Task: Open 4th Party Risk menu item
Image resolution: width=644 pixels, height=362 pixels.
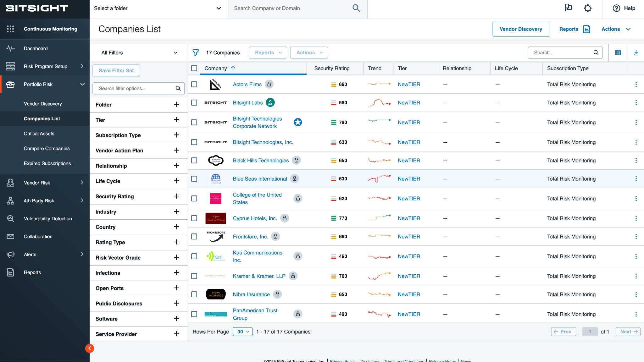Action: click(45, 200)
